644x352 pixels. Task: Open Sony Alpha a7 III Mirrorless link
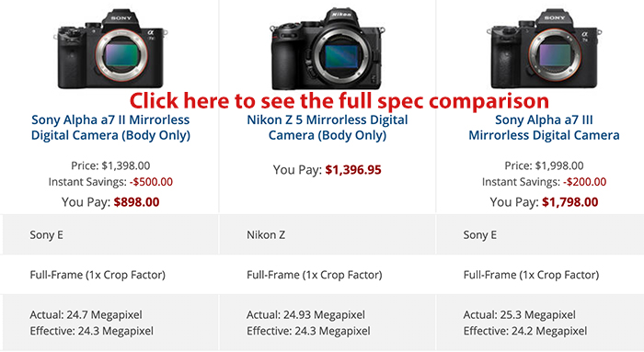coord(544,128)
